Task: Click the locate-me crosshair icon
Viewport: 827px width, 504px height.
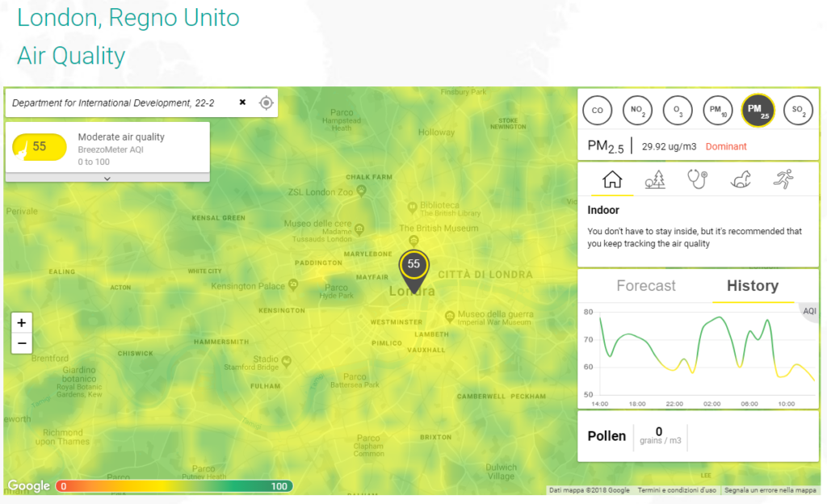Action: [267, 103]
